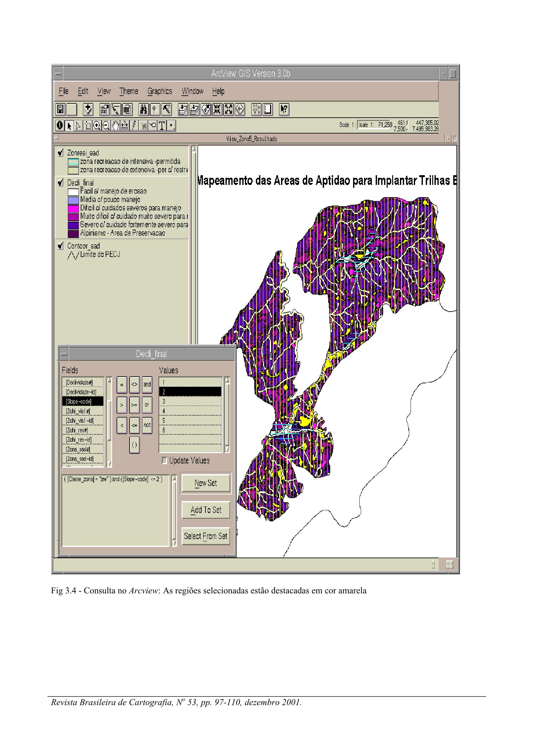This screenshot has height=756, width=534.
Task: Select the Measure ruler tool
Action: click(124, 126)
